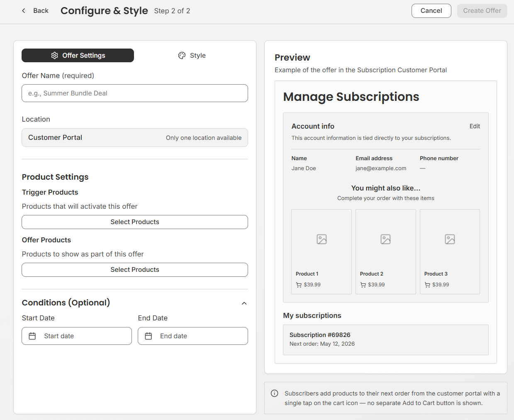
Task: Click the email jane@example.com
Action: (381, 168)
